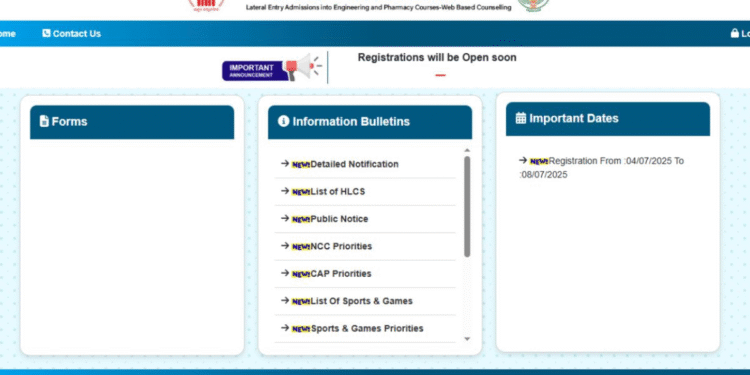Open the Public Notice bulletin

point(339,219)
